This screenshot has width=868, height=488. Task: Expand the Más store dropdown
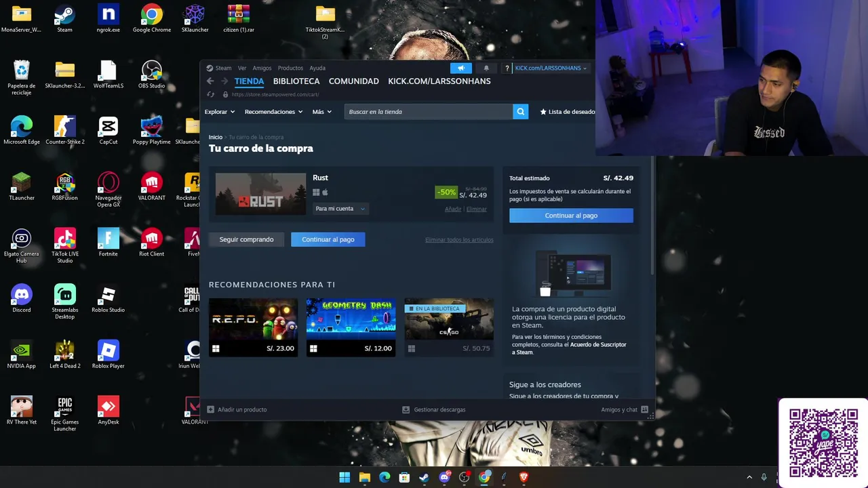[x=322, y=112]
